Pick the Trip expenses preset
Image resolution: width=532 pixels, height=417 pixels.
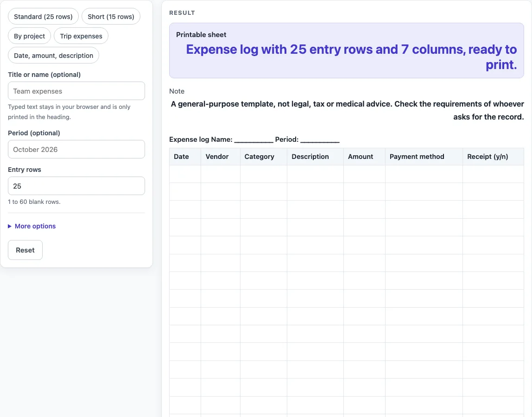click(81, 36)
